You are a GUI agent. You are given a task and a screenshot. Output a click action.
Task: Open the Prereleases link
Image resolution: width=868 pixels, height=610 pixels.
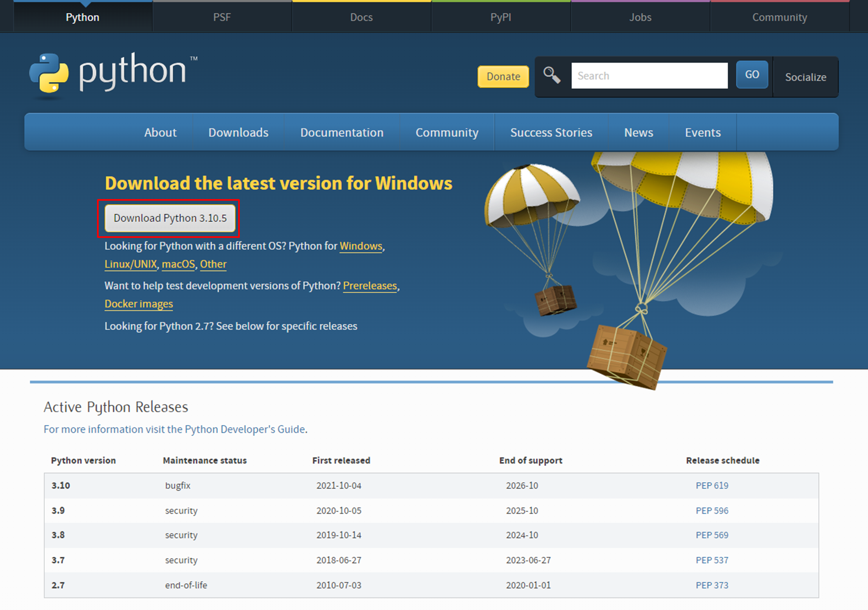coord(370,286)
